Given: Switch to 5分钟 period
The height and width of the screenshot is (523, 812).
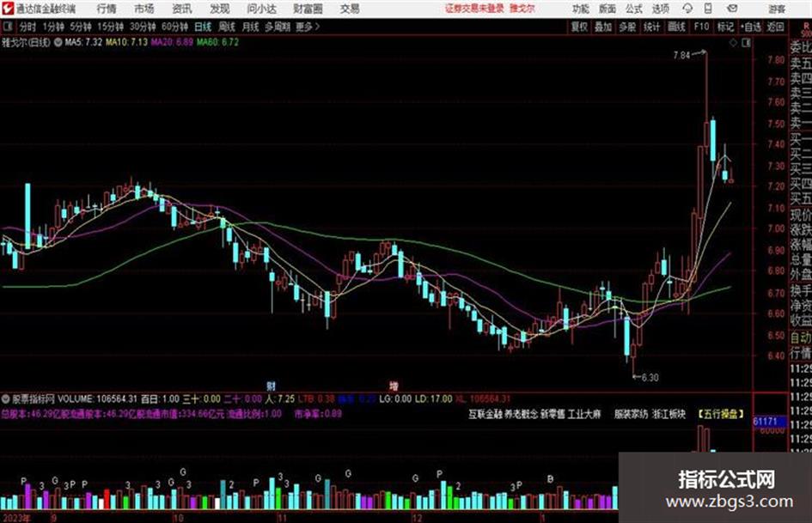Looking at the screenshot, I should point(80,27).
